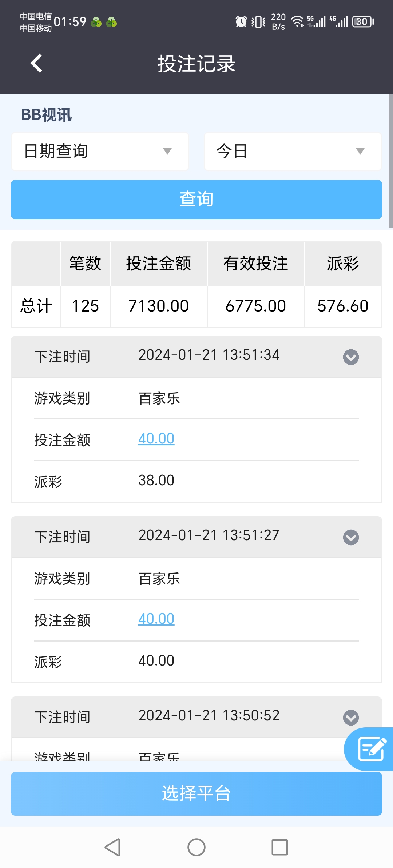
Task: Click the 选择平台 button
Action: (196, 794)
